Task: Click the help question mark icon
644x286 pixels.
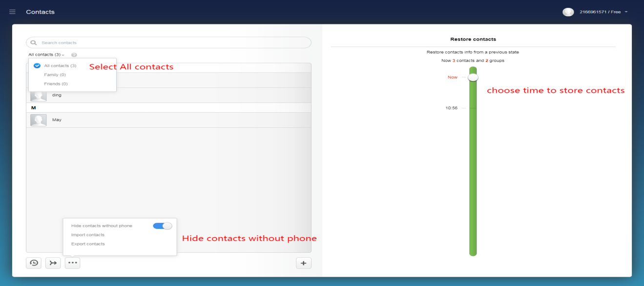Action: 74,55
